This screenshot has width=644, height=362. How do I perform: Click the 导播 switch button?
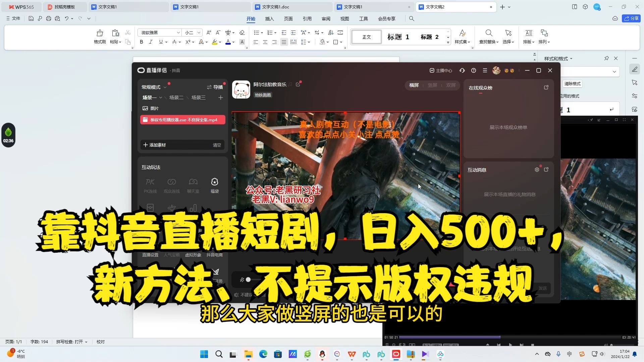[215, 87]
